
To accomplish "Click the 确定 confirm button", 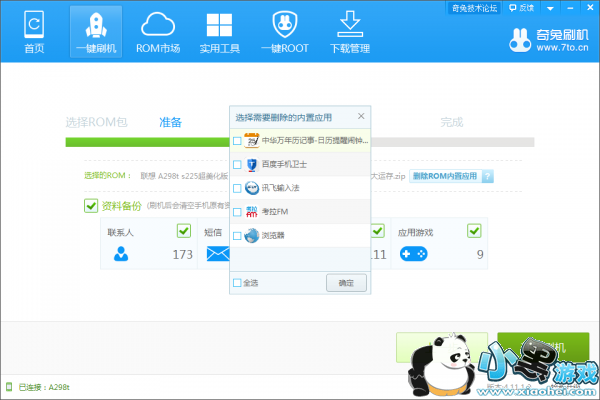I will pyautogui.click(x=346, y=283).
